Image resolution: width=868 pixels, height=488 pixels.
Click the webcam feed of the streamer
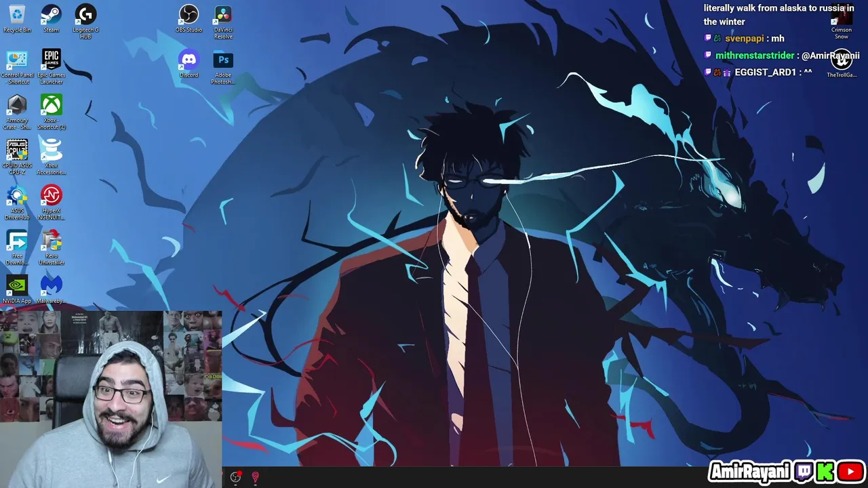[111, 400]
